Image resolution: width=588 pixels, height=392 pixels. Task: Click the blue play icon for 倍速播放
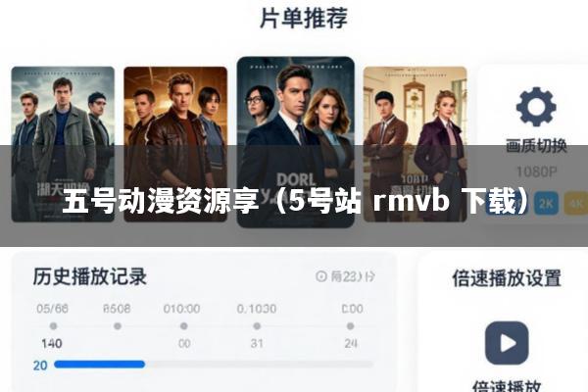click(x=507, y=343)
